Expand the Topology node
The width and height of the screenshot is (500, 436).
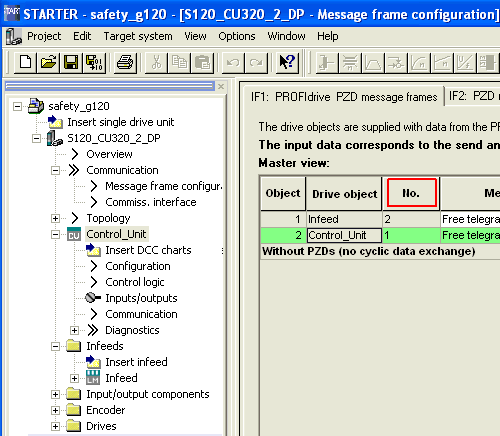pyautogui.click(x=55, y=219)
